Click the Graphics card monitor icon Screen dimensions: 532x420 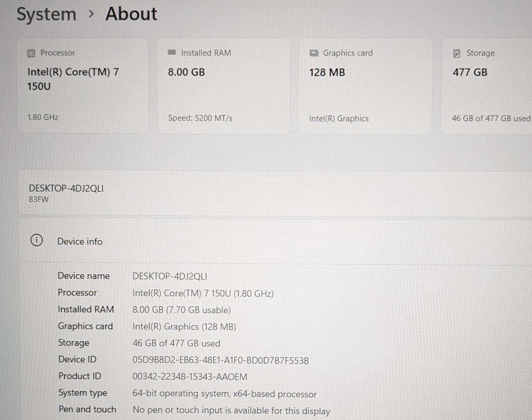point(314,53)
